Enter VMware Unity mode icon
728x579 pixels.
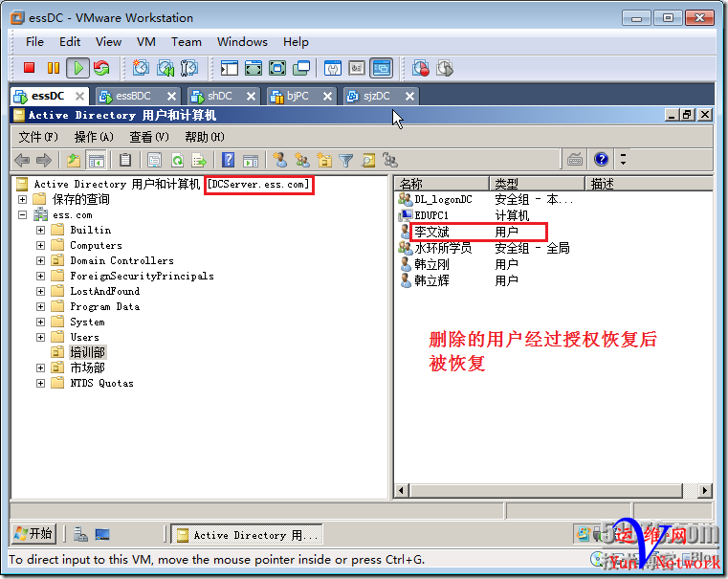[301, 68]
